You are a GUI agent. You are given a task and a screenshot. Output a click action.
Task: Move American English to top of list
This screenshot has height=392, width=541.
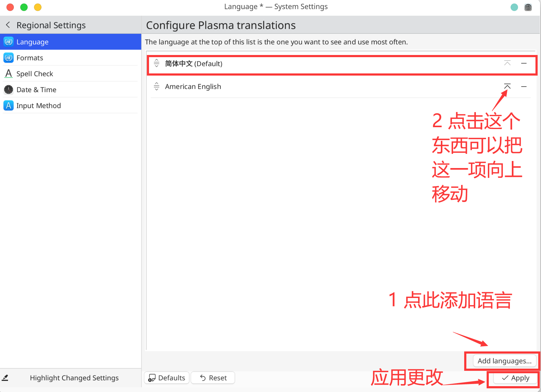coord(507,86)
